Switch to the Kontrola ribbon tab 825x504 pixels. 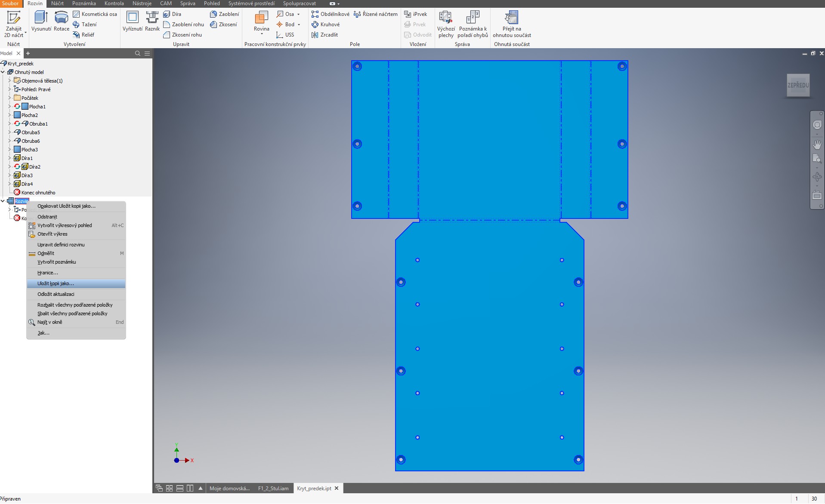pyautogui.click(x=114, y=3)
